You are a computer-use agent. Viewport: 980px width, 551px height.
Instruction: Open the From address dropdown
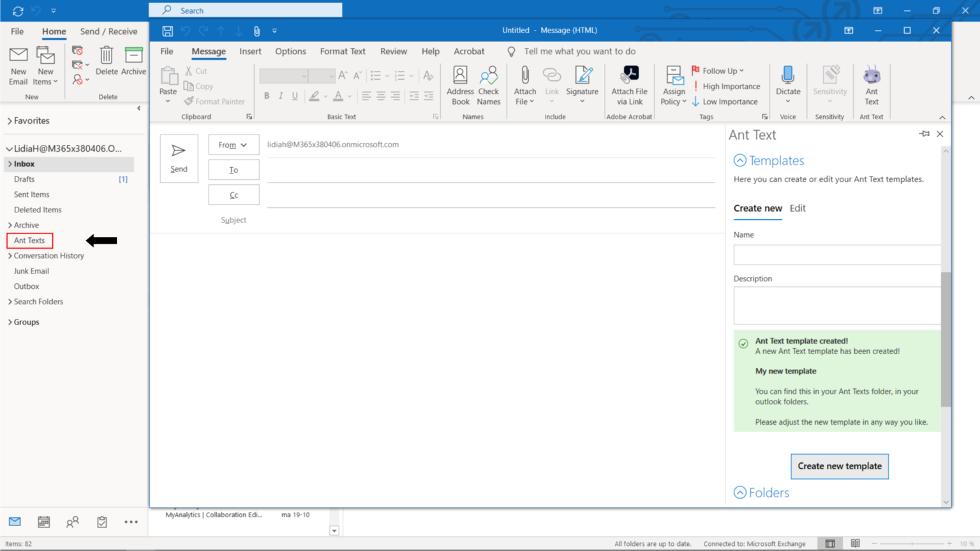click(x=234, y=145)
